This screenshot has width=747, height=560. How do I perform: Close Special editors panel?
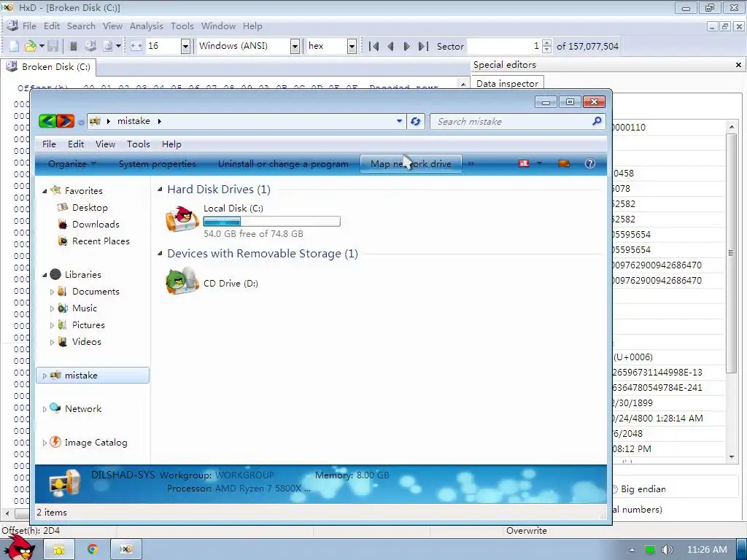pyautogui.click(x=738, y=65)
